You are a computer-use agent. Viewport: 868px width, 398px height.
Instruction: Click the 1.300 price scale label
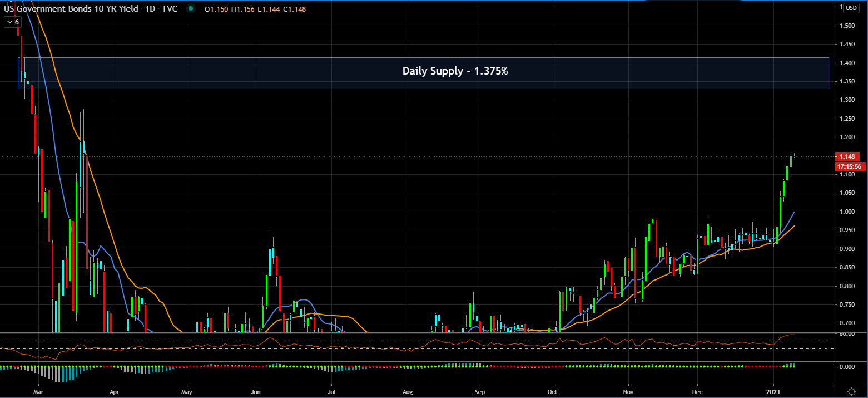847,100
